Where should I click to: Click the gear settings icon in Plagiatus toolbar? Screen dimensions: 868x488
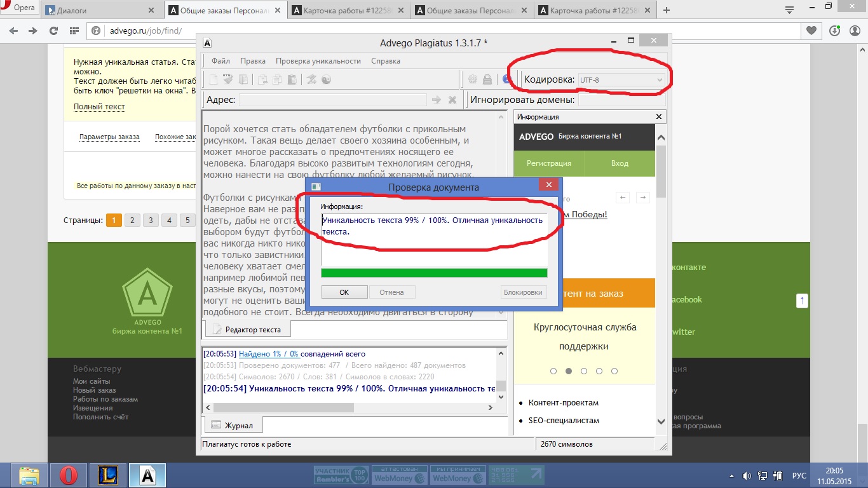click(473, 79)
